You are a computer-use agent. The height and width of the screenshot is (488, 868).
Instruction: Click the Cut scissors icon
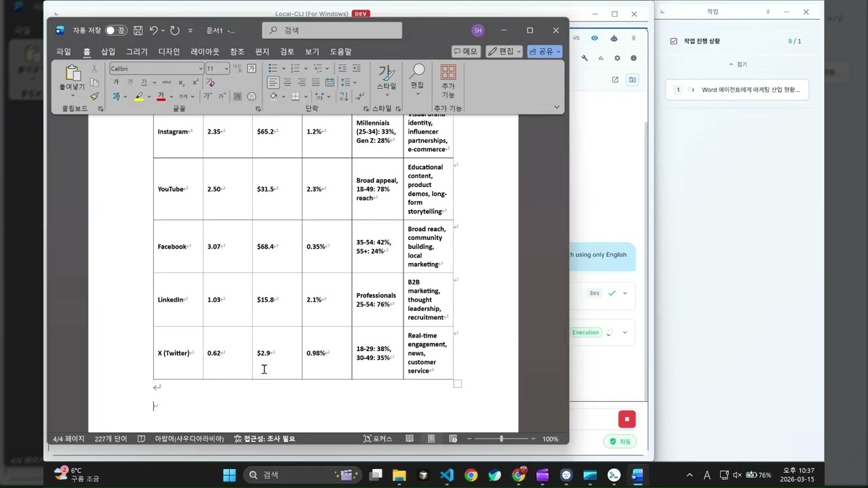coord(94,68)
